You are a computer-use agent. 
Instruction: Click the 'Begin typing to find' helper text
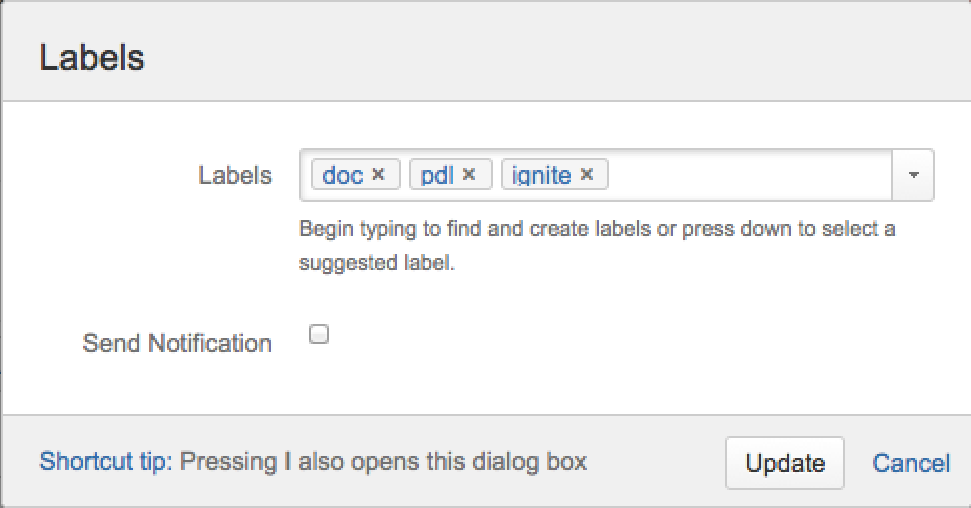597,229
